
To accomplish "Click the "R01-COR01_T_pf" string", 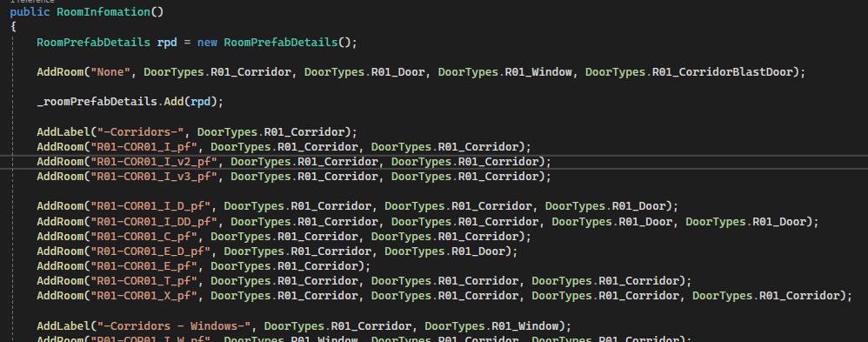I will tap(144, 281).
